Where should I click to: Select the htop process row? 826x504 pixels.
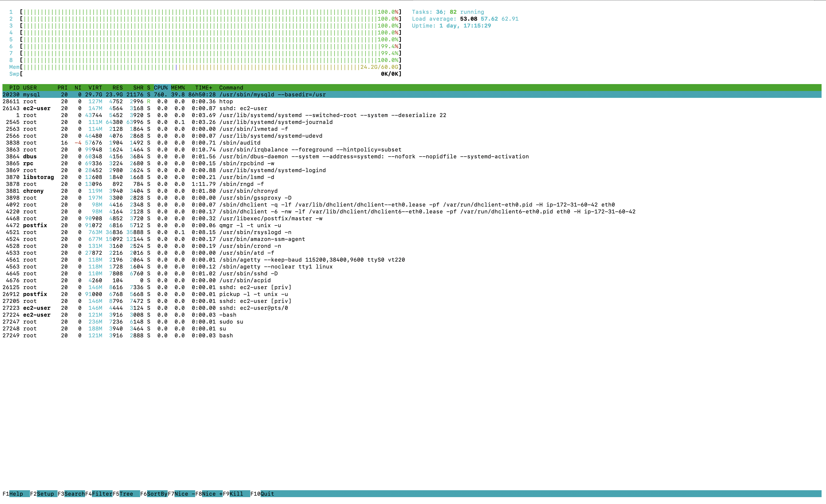tap(412, 101)
